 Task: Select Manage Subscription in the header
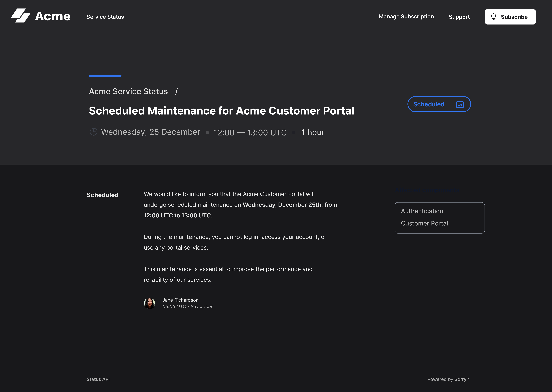click(x=406, y=17)
